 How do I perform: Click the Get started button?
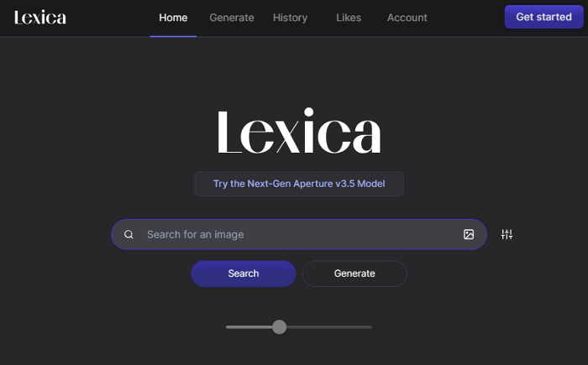[x=543, y=17]
